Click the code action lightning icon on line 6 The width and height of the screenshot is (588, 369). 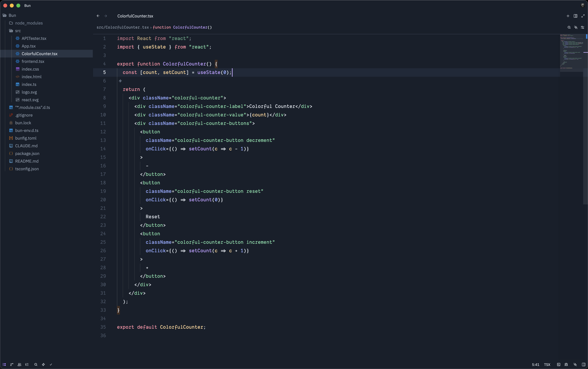tap(120, 81)
